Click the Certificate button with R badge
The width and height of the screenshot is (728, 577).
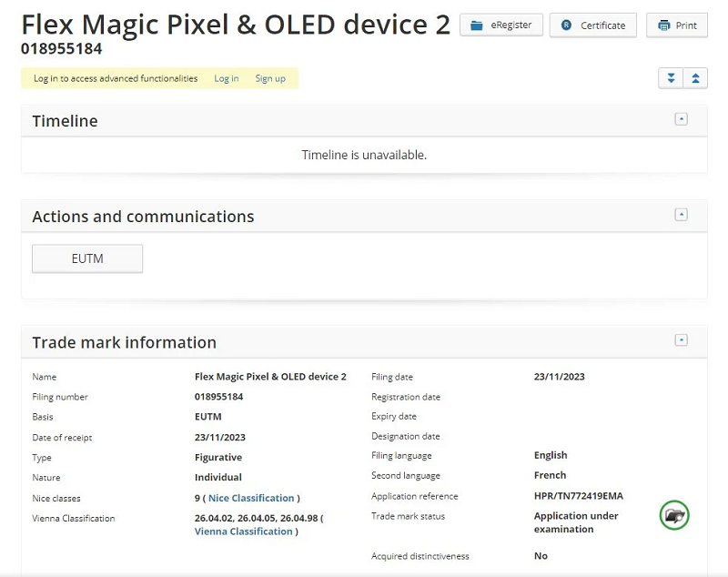click(x=592, y=25)
